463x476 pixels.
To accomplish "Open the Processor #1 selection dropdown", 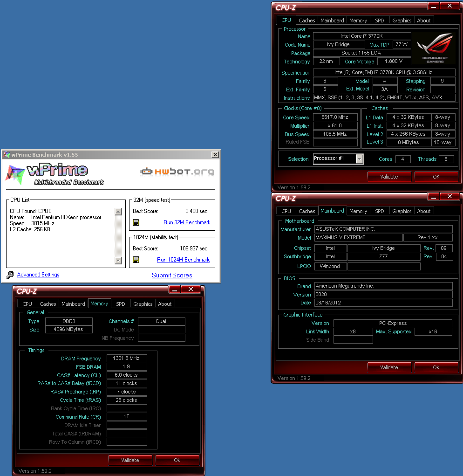I will (359, 159).
